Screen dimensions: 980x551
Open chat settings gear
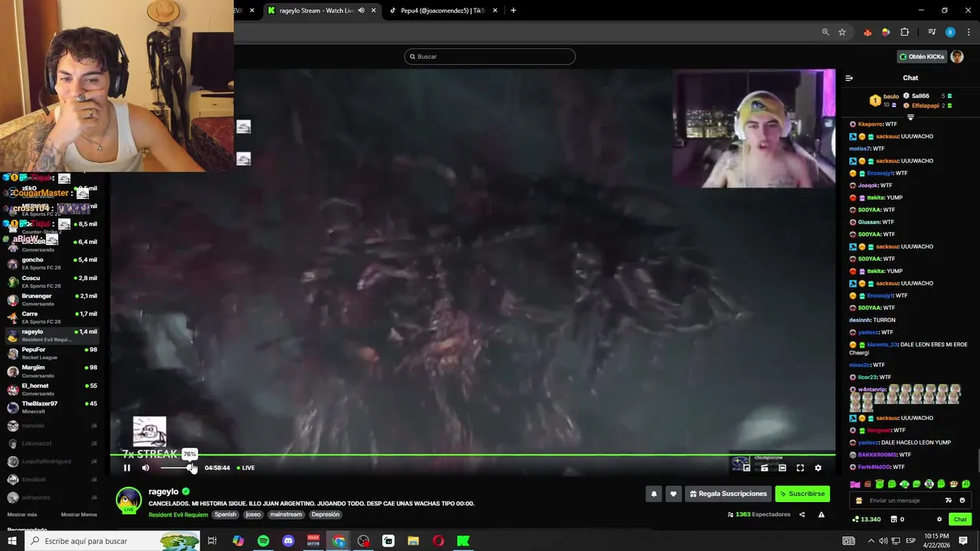click(x=939, y=520)
